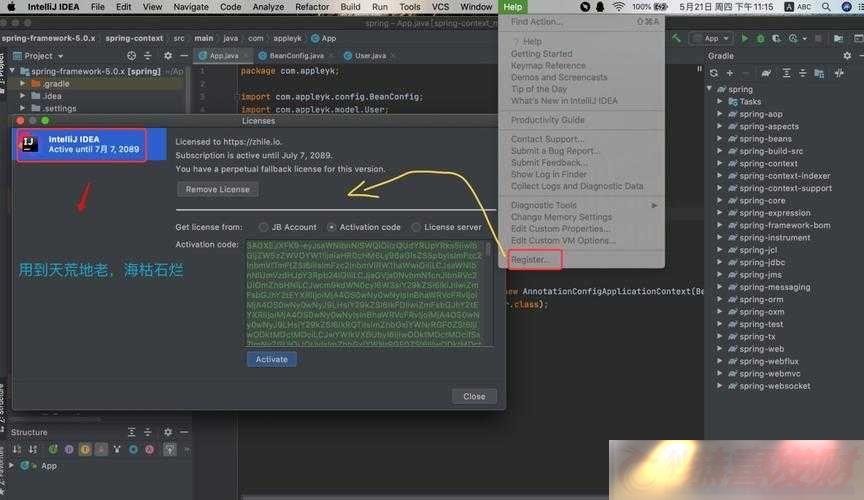Toggle Sort by Visibility in Structure
Image resolution: width=864 pixels, height=500 pixels.
[17, 450]
